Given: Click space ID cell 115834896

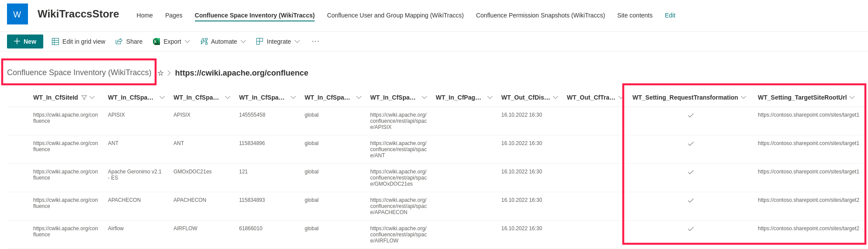Looking at the screenshot, I should (252, 143).
